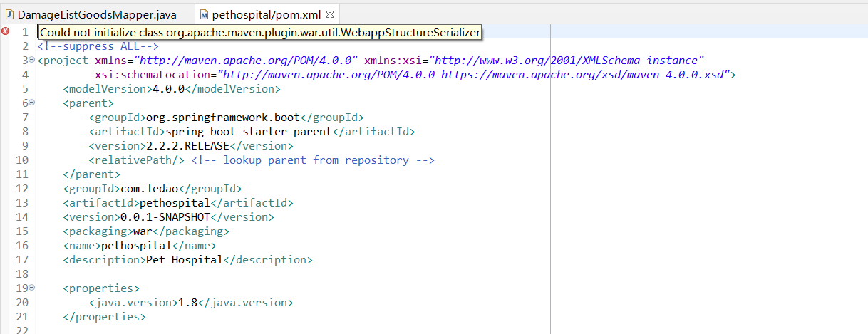Image resolution: width=868 pixels, height=334 pixels.
Task: Click the description text Pet Hospital
Action: pos(185,260)
